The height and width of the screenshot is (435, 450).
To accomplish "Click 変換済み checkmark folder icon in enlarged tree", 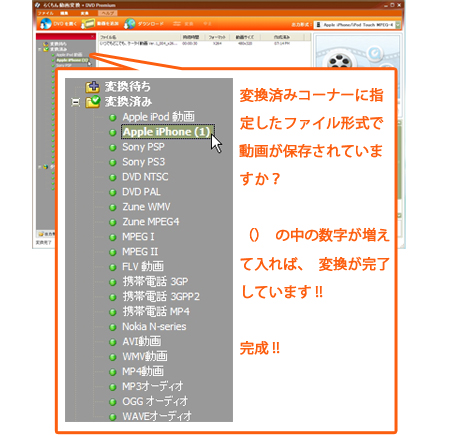I will 92,102.
